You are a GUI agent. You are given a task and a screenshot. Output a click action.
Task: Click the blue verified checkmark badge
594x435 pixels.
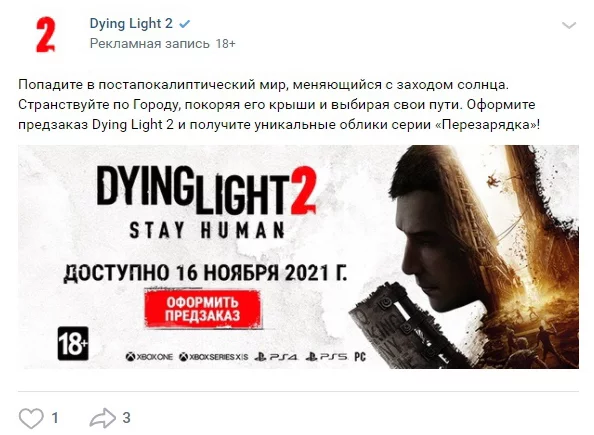tap(184, 24)
